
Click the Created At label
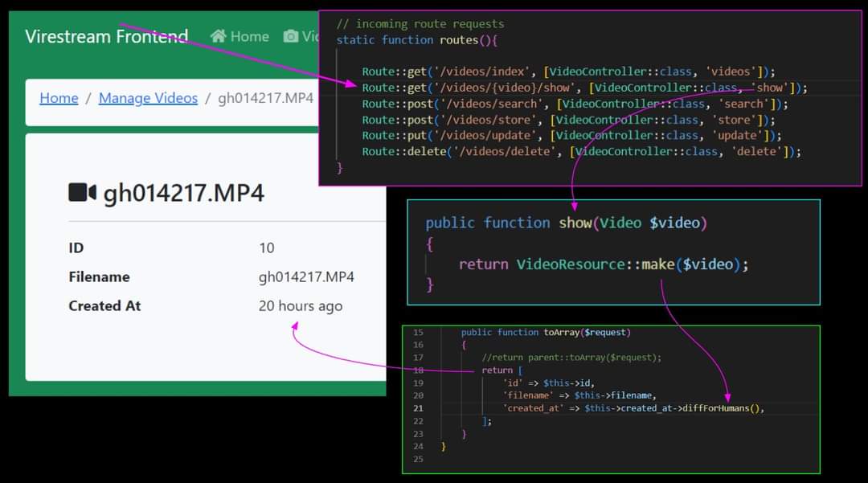104,305
